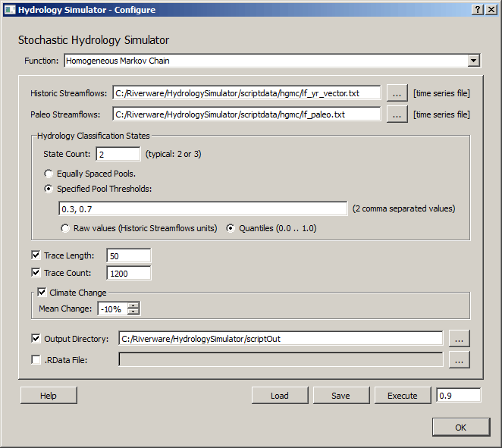
Task: Click the disabled .RData File path field
Action: [x=281, y=359]
